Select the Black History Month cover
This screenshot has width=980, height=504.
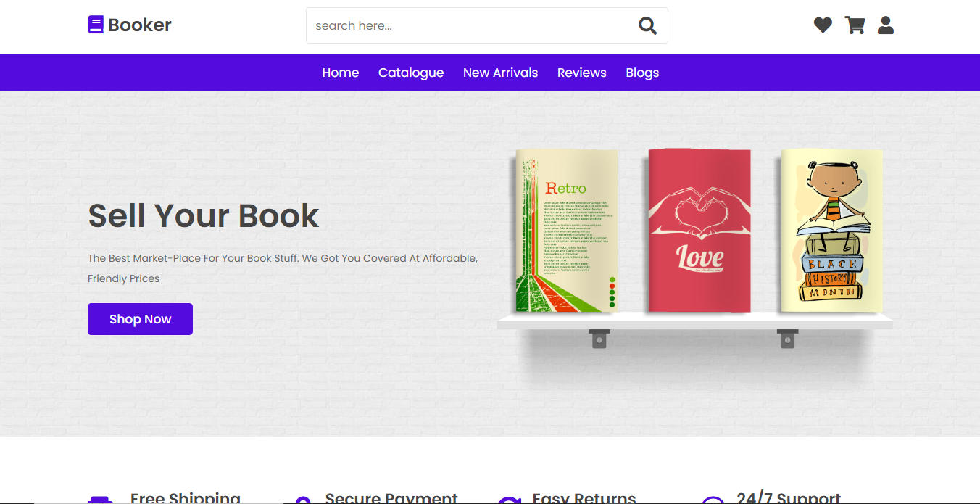coord(831,231)
